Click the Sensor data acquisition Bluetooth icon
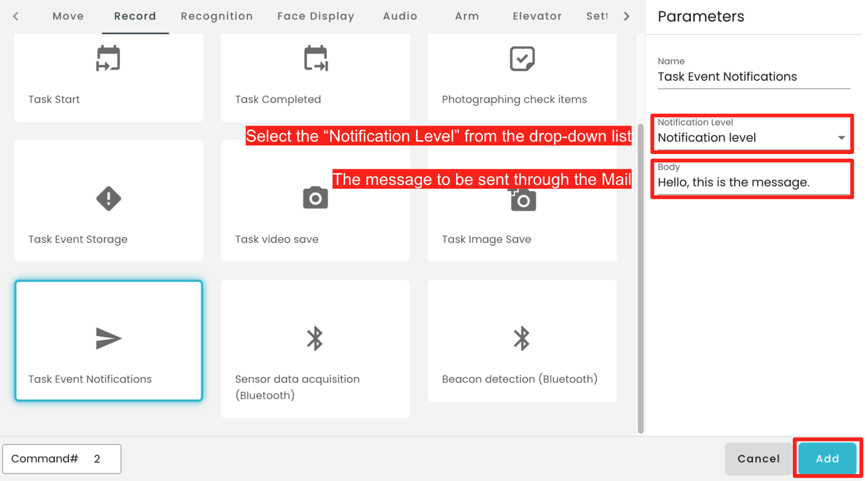 315,338
